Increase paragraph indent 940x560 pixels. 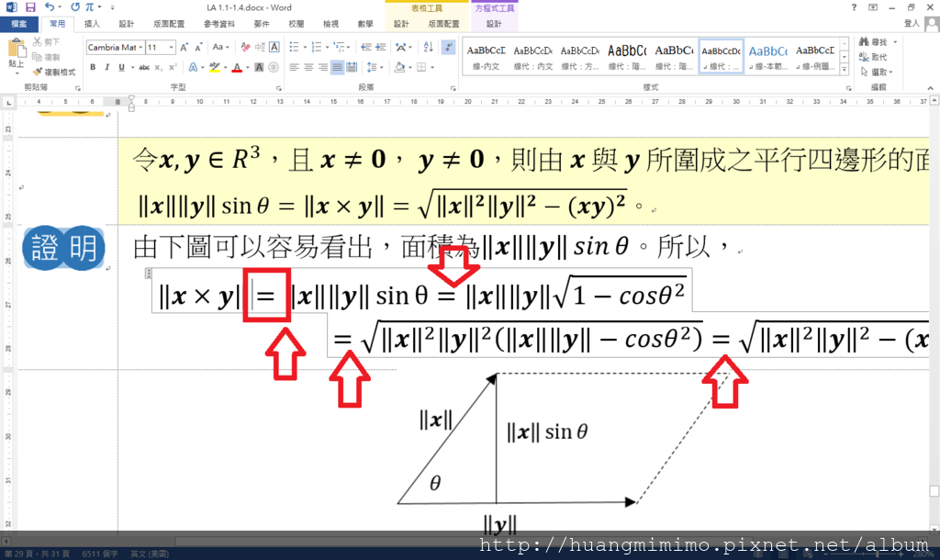coord(381,48)
